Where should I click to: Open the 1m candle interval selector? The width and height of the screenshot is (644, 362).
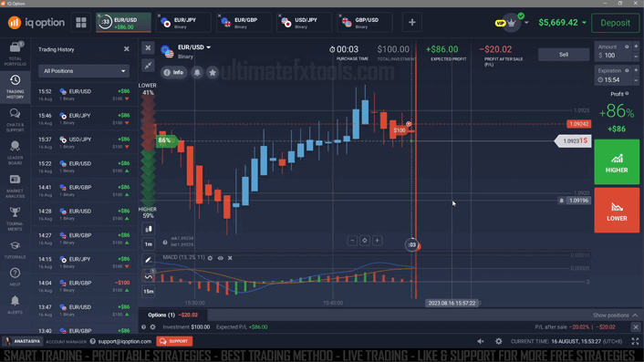pyautogui.click(x=149, y=244)
